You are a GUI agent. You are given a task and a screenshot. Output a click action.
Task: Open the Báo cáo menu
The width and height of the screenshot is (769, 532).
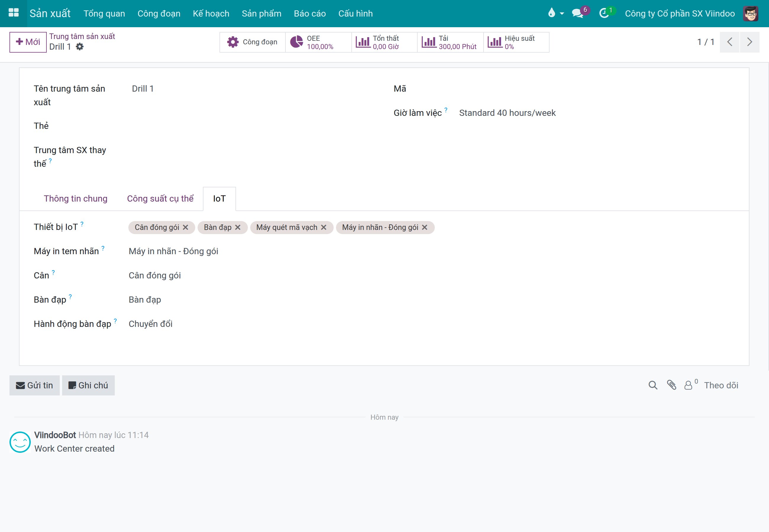[310, 13]
